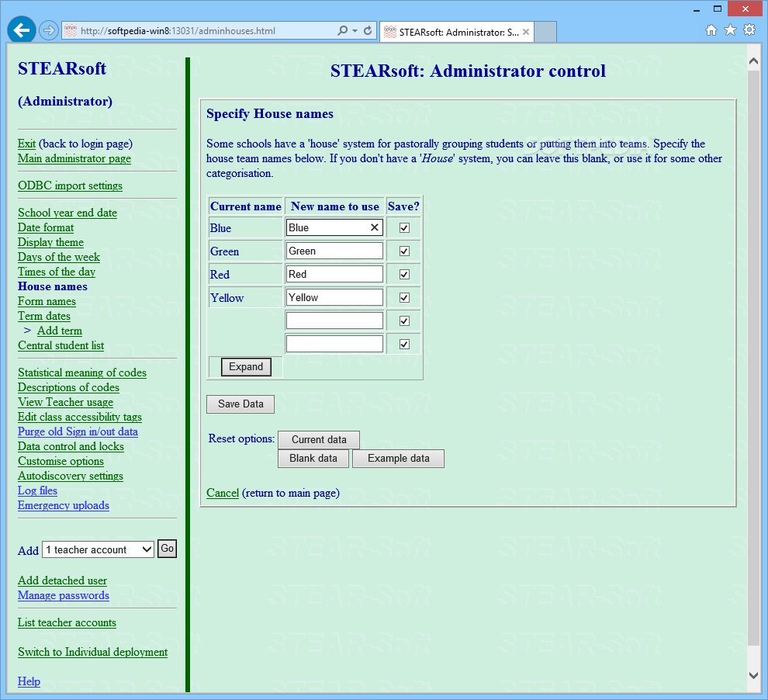This screenshot has height=700, width=768.
Task: Reset using the Example data button
Action: (x=398, y=459)
